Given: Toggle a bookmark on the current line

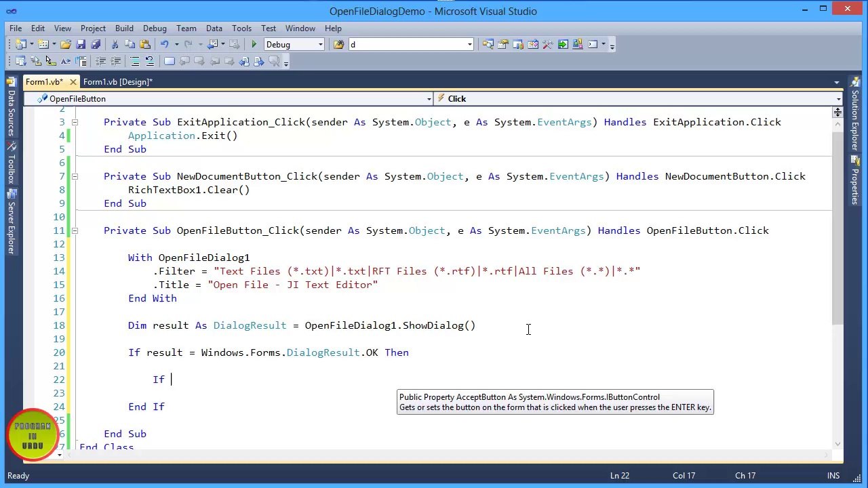Looking at the screenshot, I should 170,61.
